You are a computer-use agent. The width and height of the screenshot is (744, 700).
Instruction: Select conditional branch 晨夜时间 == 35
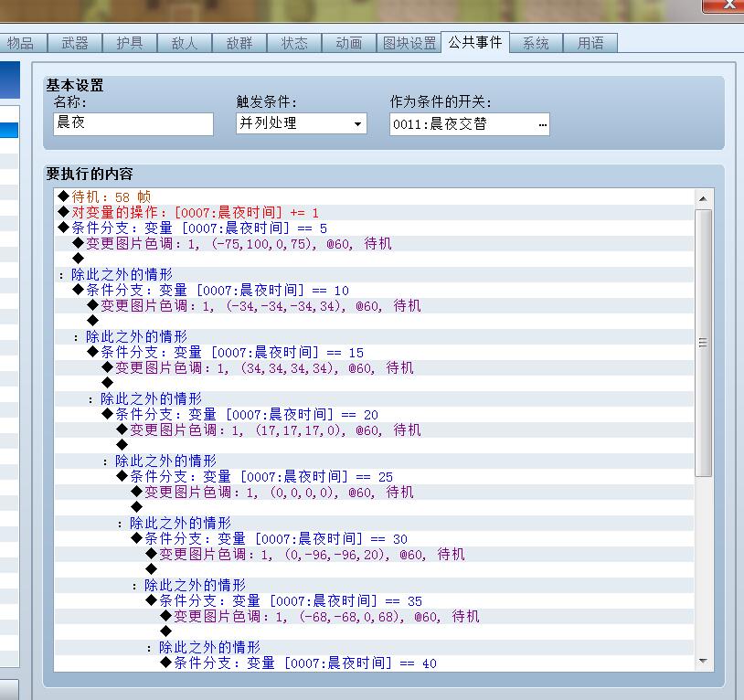374,601
